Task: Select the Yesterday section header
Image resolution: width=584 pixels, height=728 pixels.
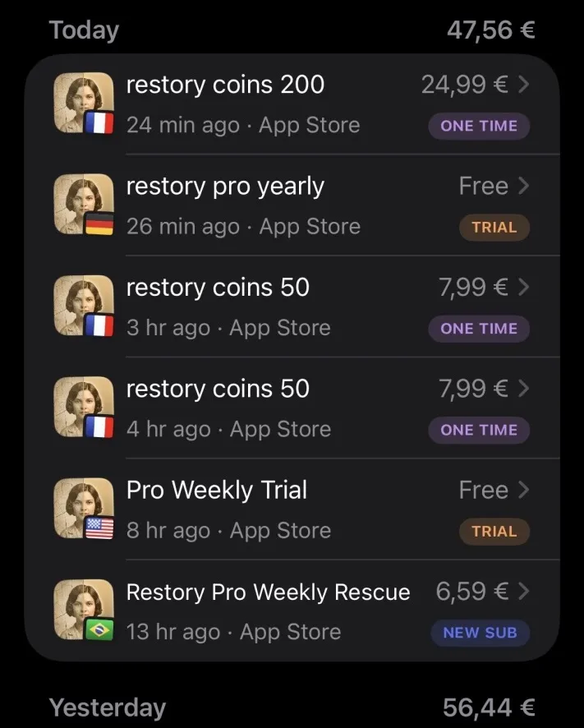Action: coord(107,707)
